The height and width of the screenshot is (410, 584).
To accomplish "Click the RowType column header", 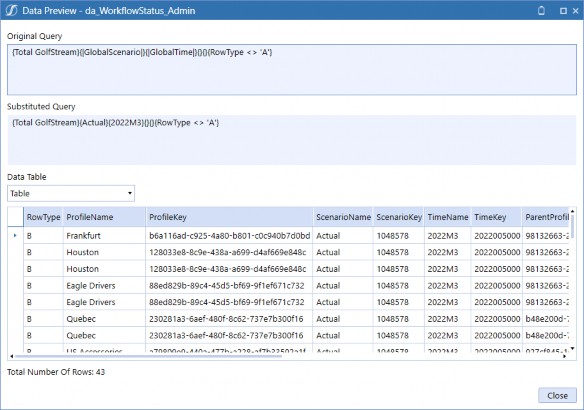I will click(44, 217).
